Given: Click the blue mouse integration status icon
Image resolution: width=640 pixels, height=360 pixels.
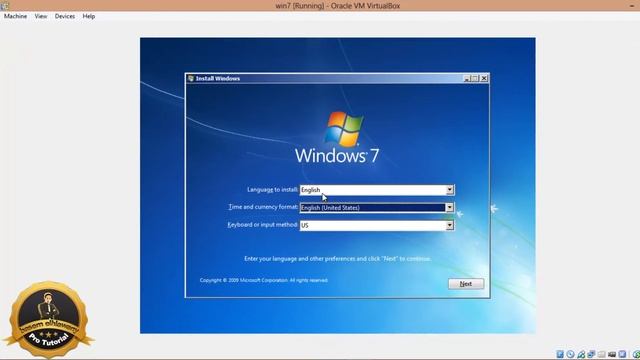Looking at the screenshot, I should tap(622, 354).
